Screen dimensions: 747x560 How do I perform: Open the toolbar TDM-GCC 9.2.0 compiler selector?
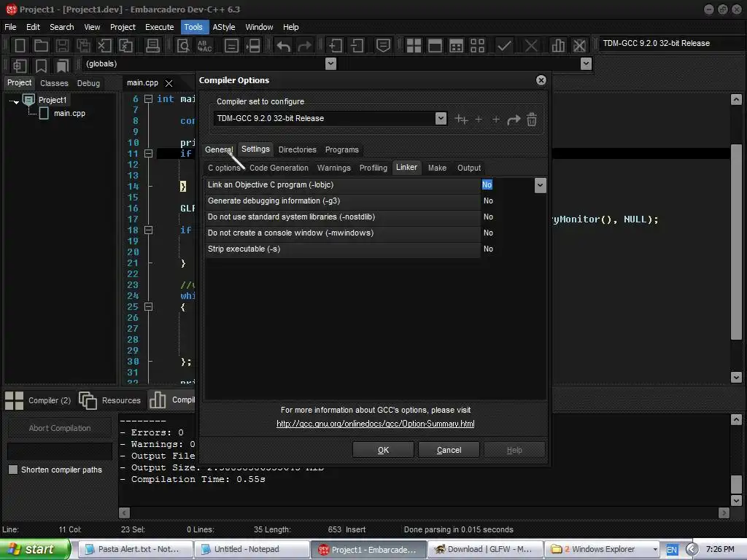[x=672, y=43]
